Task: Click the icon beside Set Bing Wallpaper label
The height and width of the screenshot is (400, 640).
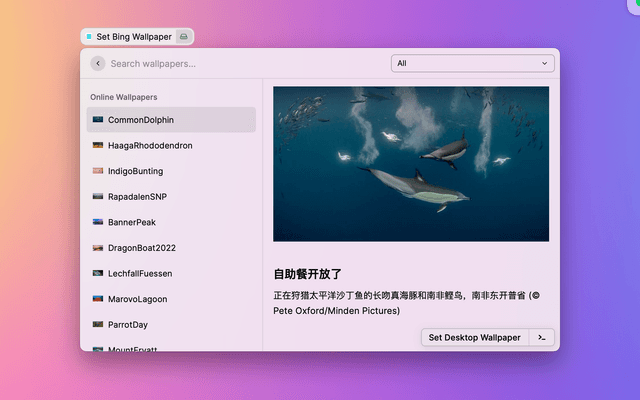Action: 183,37
